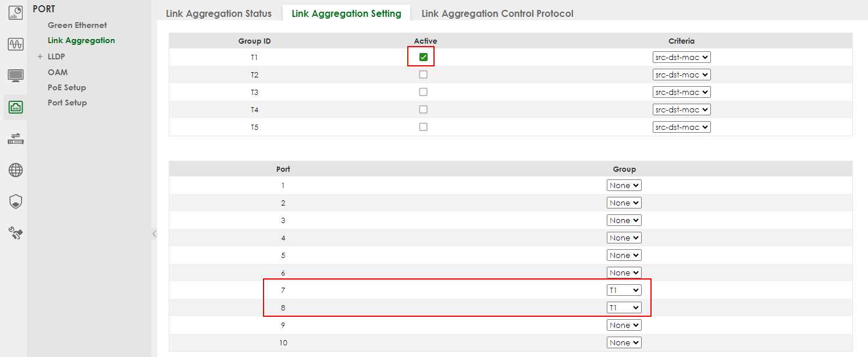Enable the Active checkbox for group T5

point(423,126)
